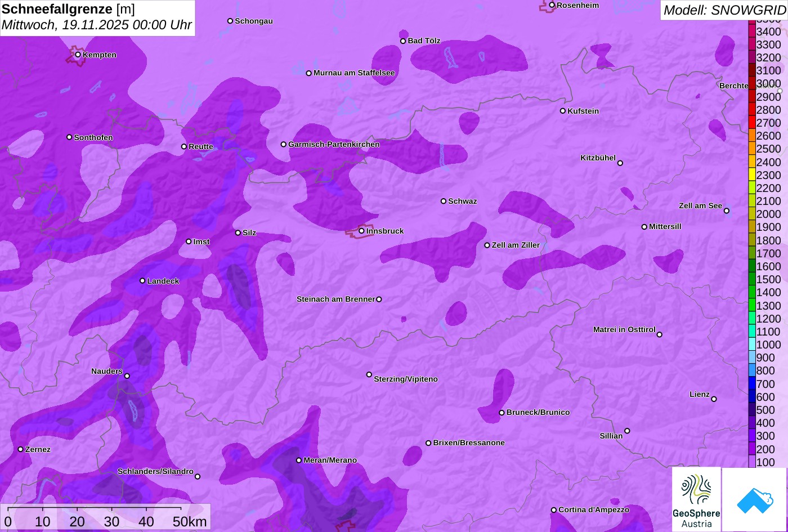Click the 100 m legend color swatch

[x=751, y=462]
